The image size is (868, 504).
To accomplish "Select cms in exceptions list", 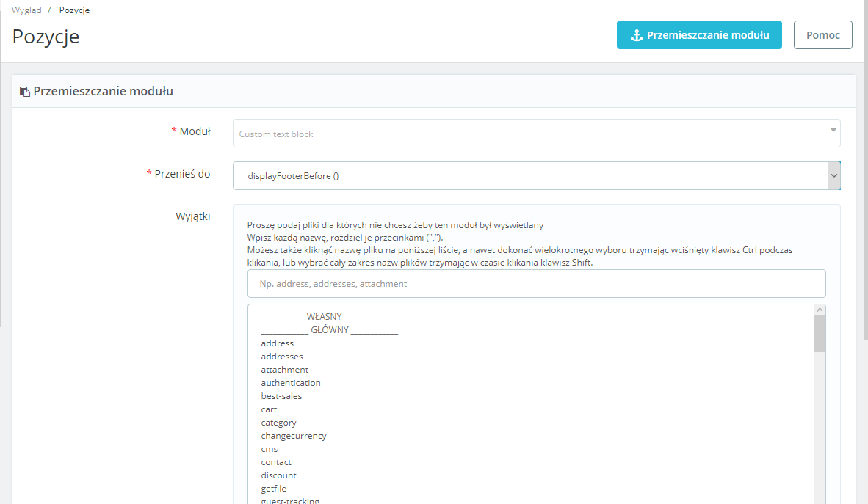I will point(269,449).
